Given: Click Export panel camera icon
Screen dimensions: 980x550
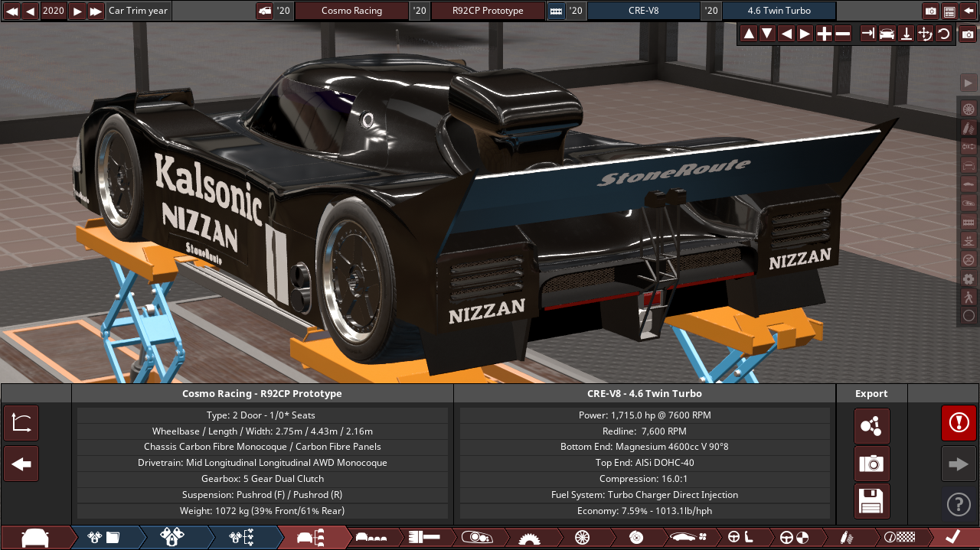Looking at the screenshot, I should pos(871,464).
